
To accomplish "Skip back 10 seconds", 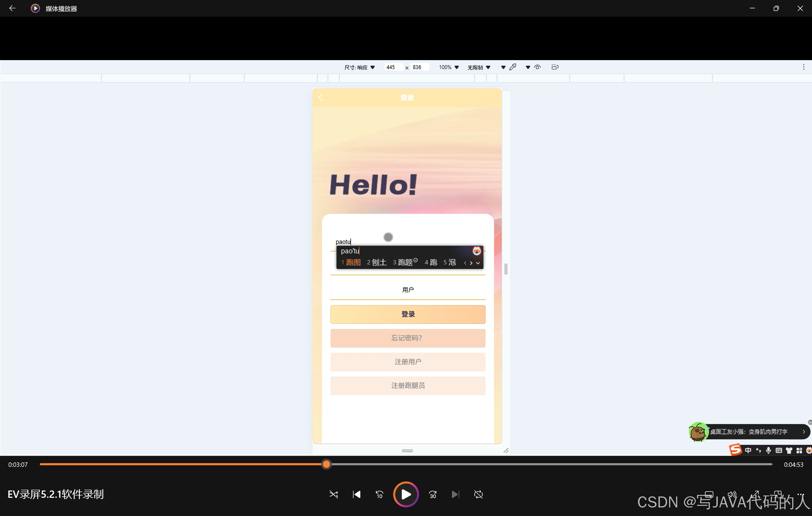I will tap(379, 494).
